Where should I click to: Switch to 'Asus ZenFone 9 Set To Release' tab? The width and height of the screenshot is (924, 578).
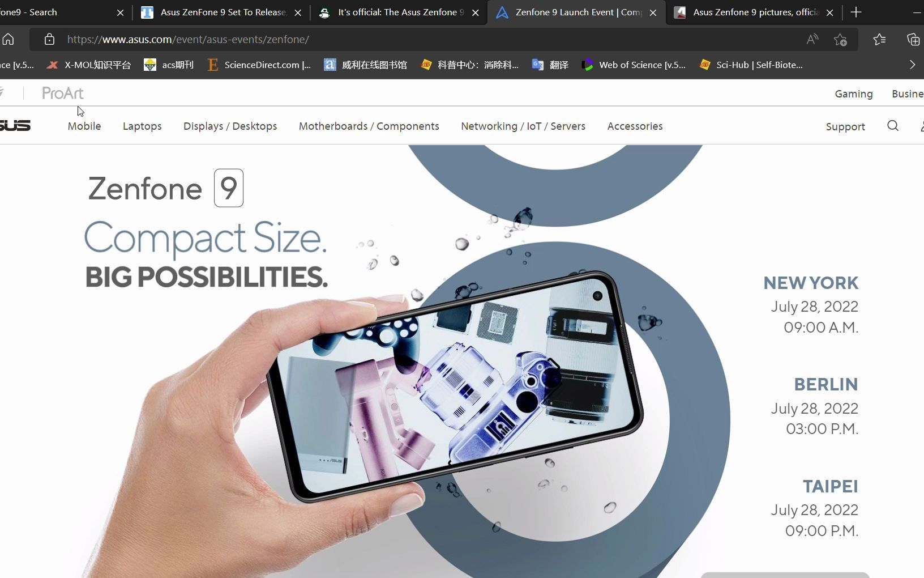[222, 12]
